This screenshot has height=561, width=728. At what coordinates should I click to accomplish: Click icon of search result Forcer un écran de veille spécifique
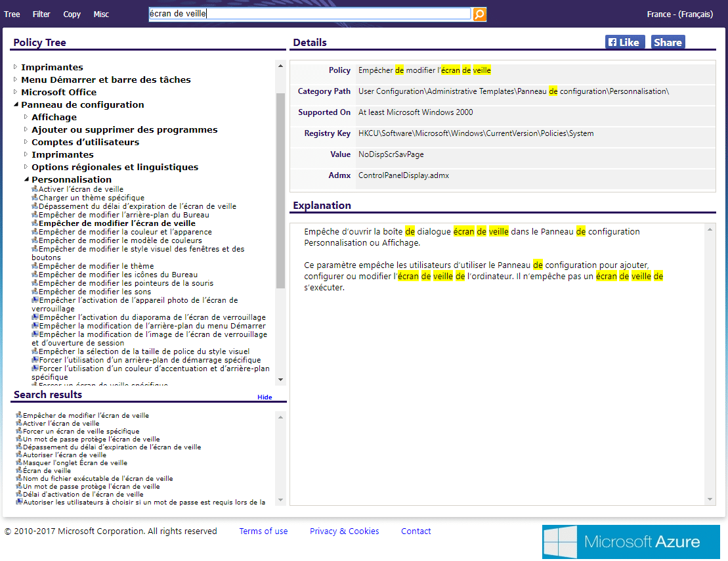coord(19,431)
